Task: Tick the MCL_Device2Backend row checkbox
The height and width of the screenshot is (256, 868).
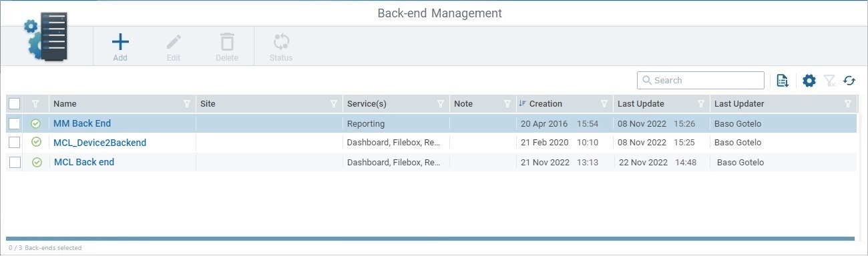Action: (x=15, y=143)
